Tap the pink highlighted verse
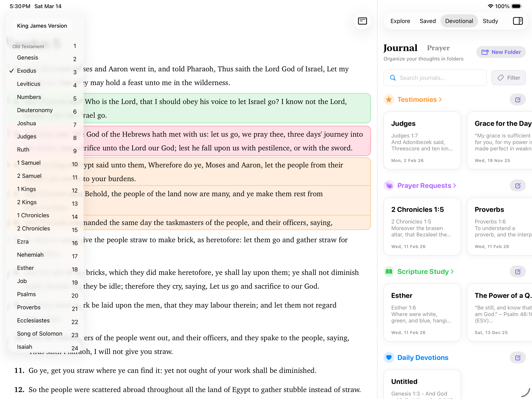Viewport: 532px width, 399px height. pos(227,141)
